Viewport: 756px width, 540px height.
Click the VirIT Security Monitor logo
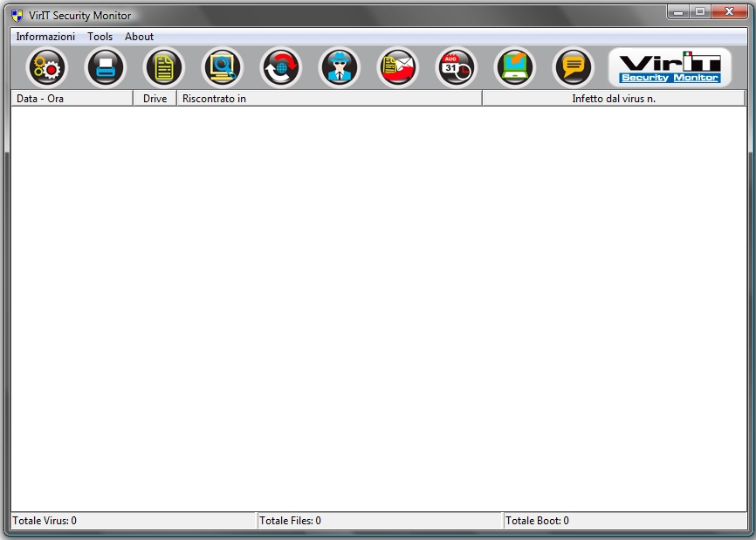point(670,67)
